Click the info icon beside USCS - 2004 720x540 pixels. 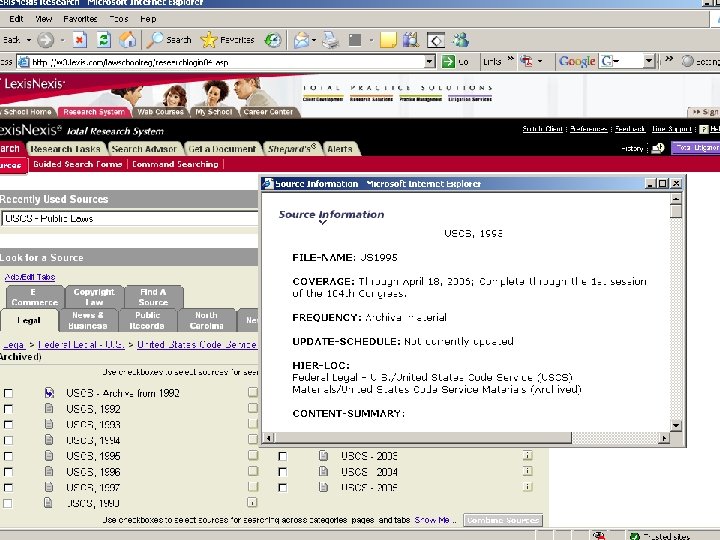pos(527,471)
